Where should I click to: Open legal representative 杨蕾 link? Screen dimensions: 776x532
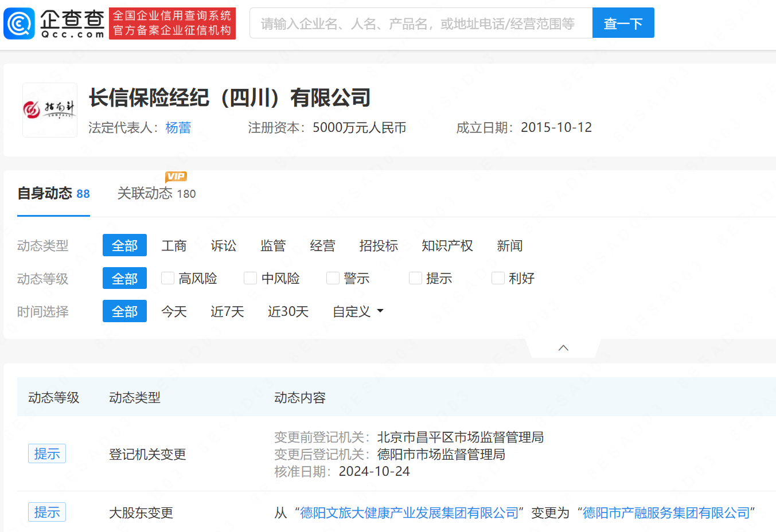178,127
